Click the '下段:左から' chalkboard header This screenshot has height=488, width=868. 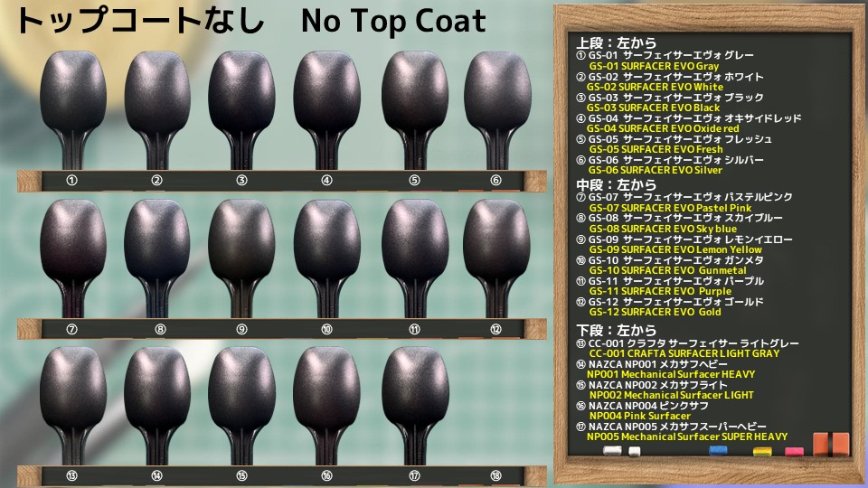(x=616, y=331)
